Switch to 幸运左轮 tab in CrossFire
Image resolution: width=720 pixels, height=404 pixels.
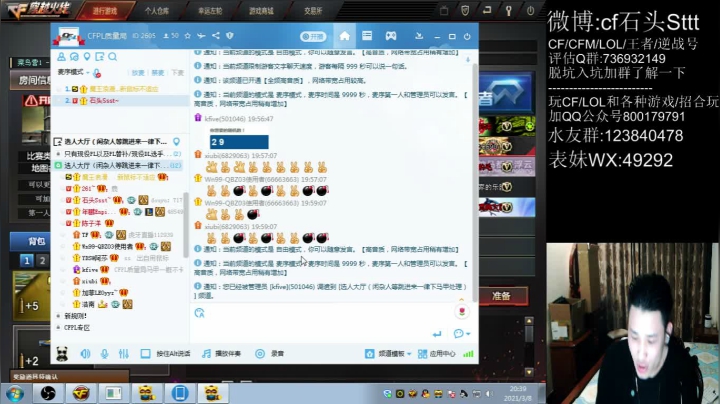coord(210,11)
